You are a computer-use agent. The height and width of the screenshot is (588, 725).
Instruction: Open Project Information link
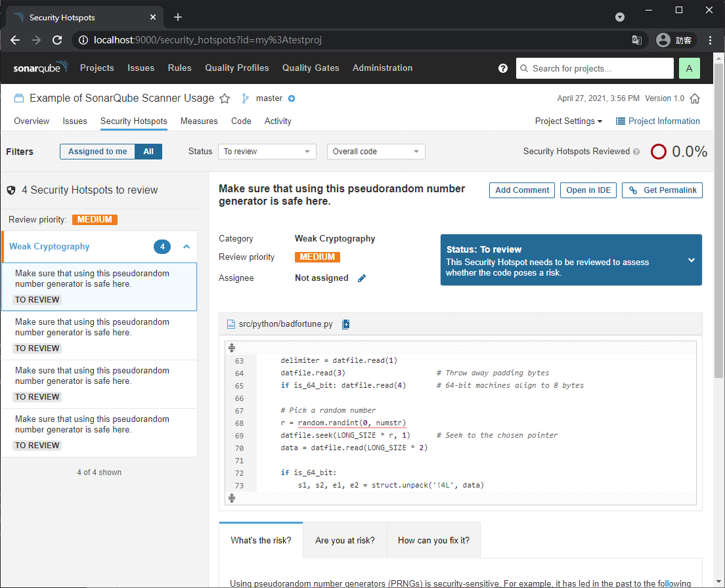658,121
